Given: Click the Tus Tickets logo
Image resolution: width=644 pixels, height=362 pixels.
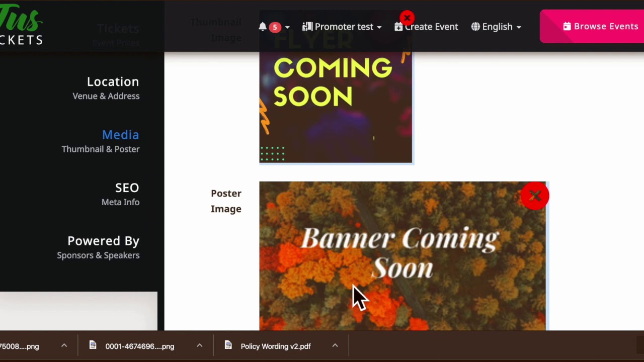Looking at the screenshot, I should 21,25.
